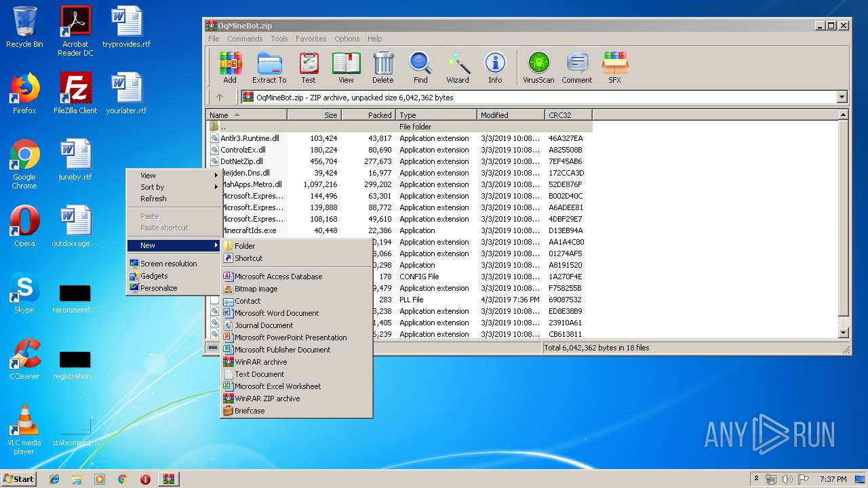Click the Extract To toolbar icon
This screenshot has height=488, width=868.
coord(269,68)
